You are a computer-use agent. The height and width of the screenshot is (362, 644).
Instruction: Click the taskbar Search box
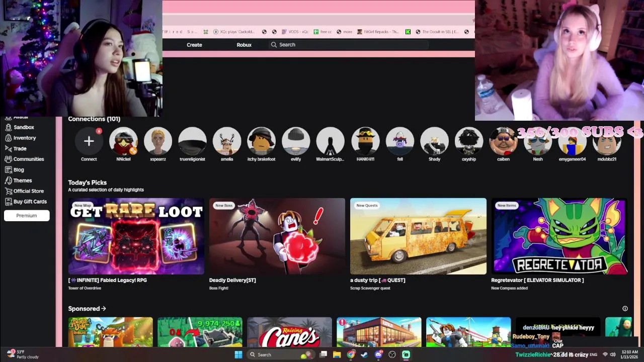281,354
